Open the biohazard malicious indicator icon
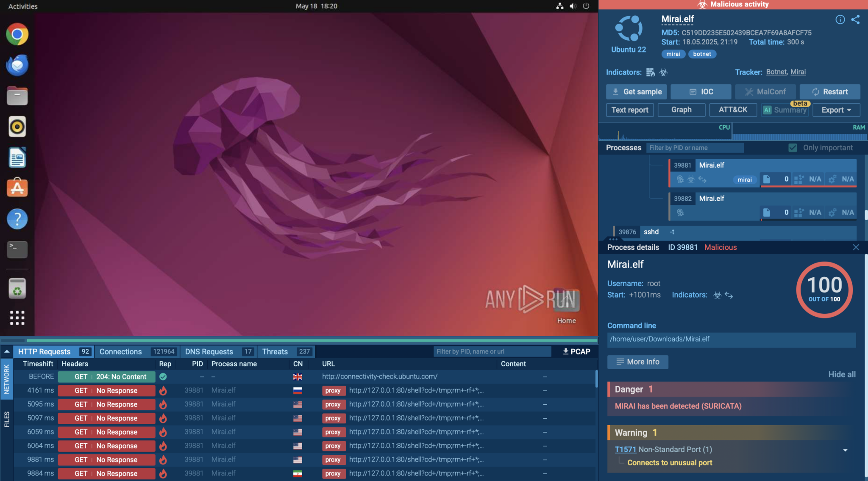 (x=663, y=72)
